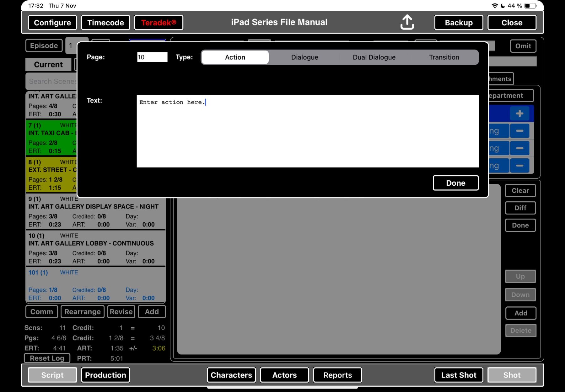The image size is (565, 392).
Task: Click the Rearrange button
Action: [83, 311]
